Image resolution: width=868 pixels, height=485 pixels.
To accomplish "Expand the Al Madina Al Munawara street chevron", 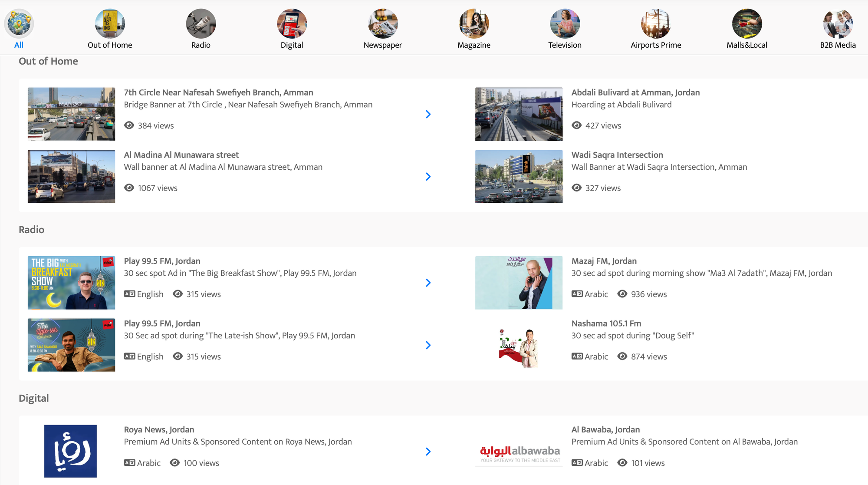I will 428,177.
